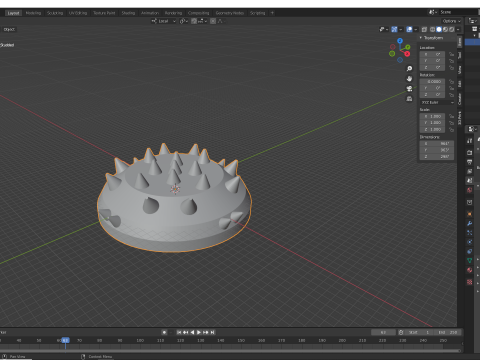The width and height of the screenshot is (480, 360).
Task: Open viewport selectability visibility dropdown
Action: [x=384, y=29]
